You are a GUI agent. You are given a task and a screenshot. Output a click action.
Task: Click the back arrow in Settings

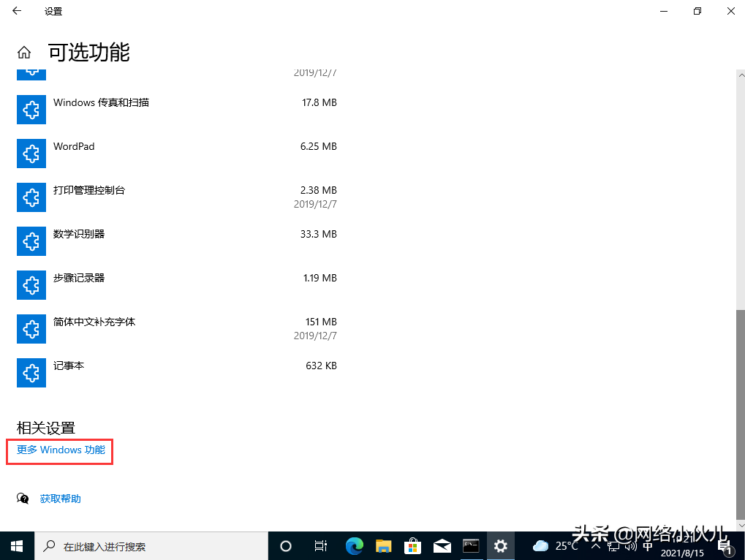(16, 11)
